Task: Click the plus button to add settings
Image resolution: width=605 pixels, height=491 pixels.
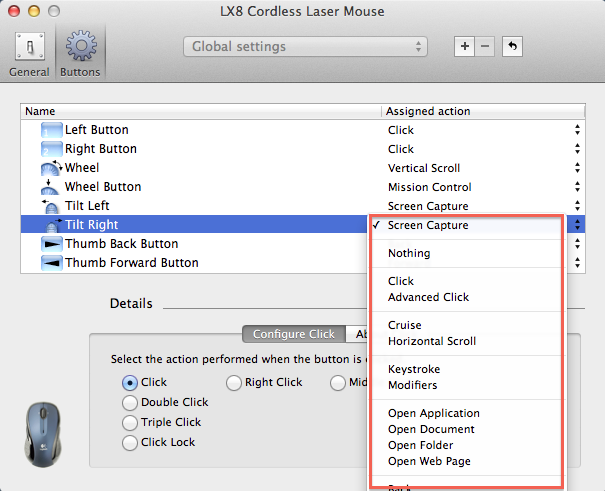Action: (465, 47)
